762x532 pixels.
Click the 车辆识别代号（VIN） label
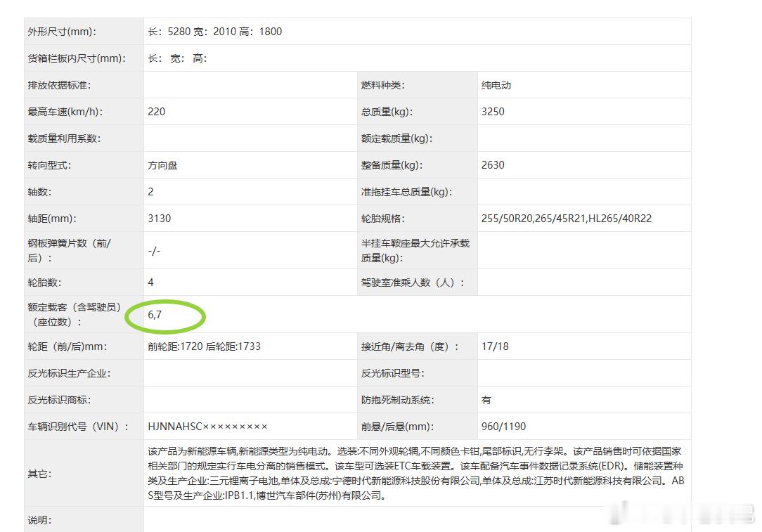coord(78,427)
